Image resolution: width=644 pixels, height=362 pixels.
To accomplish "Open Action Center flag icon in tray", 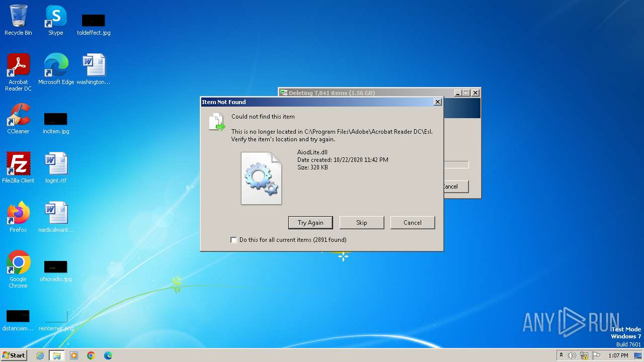I will click(596, 355).
